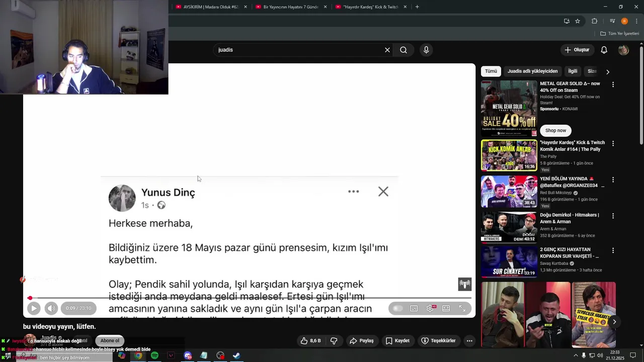Toggle the autoplay switch in player

397,308
